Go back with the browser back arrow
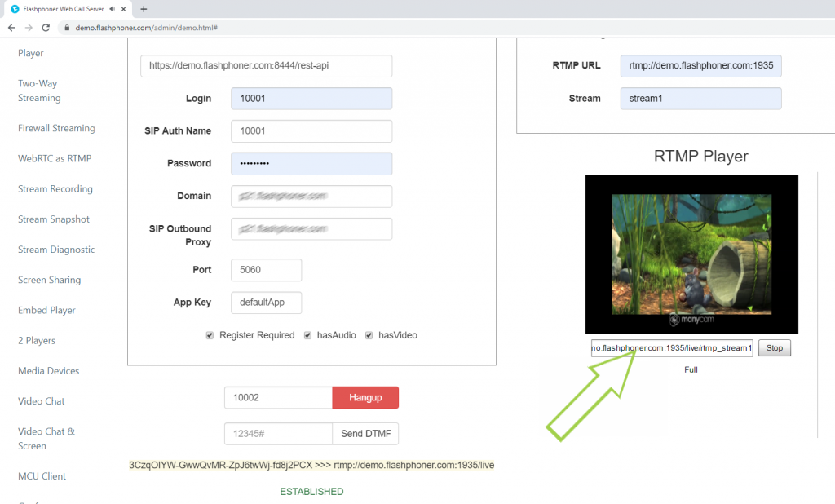The height and width of the screenshot is (504, 835). (x=11, y=28)
